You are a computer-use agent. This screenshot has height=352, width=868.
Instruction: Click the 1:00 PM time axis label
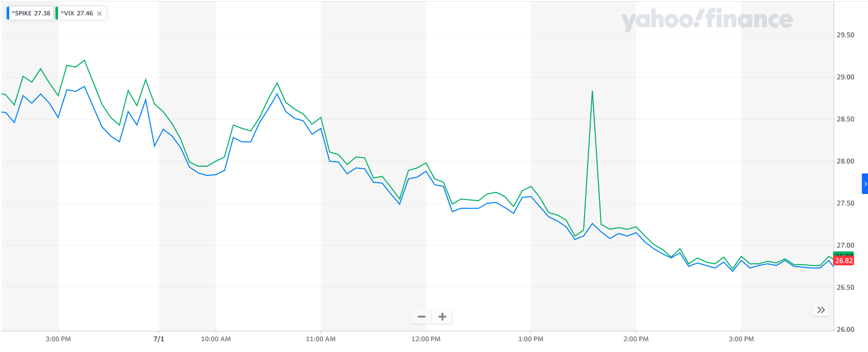[x=531, y=339]
